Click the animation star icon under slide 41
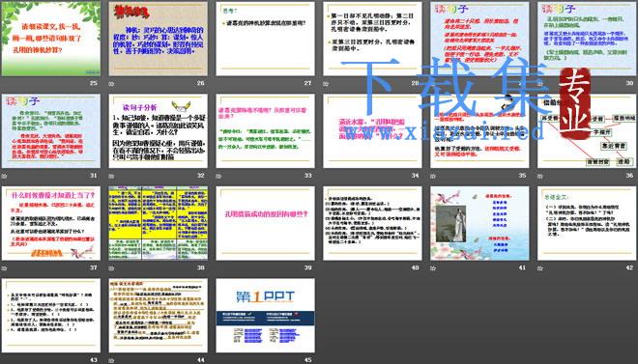The image size is (638, 364). pyautogui.click(x=433, y=268)
